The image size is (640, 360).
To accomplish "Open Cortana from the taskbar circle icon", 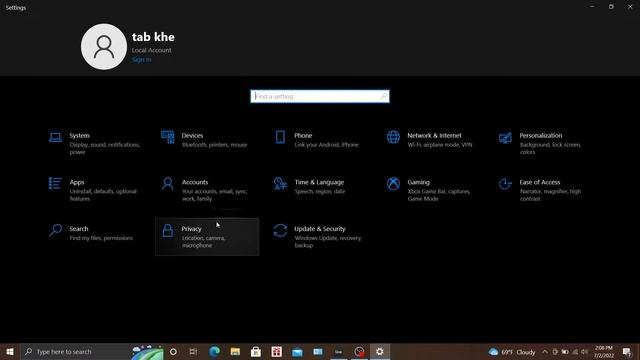I will [x=173, y=351].
